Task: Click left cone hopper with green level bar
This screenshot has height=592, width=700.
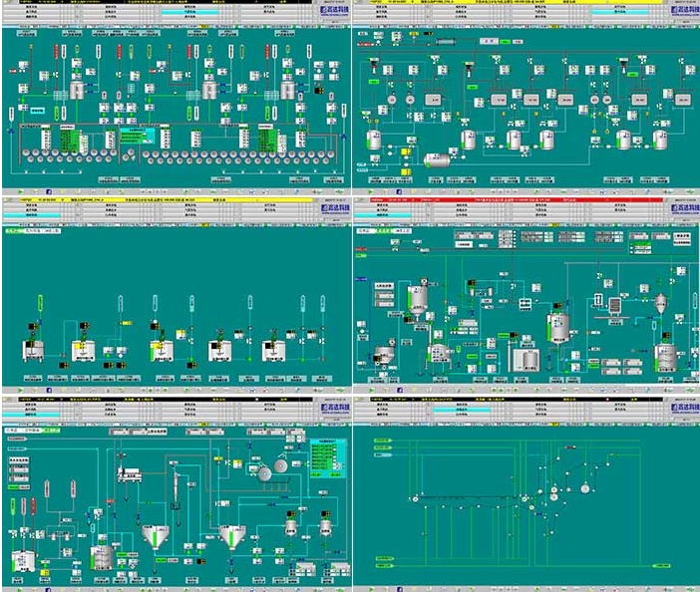Action: tap(155, 537)
